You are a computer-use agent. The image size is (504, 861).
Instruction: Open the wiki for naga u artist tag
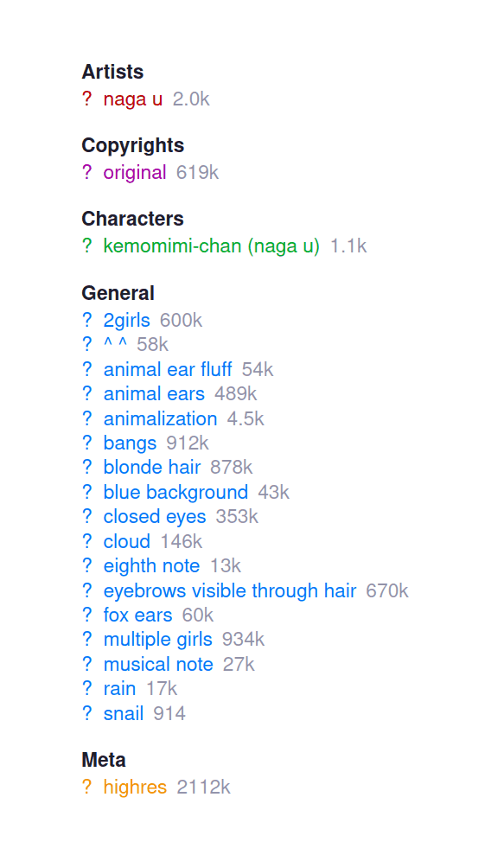click(86, 99)
